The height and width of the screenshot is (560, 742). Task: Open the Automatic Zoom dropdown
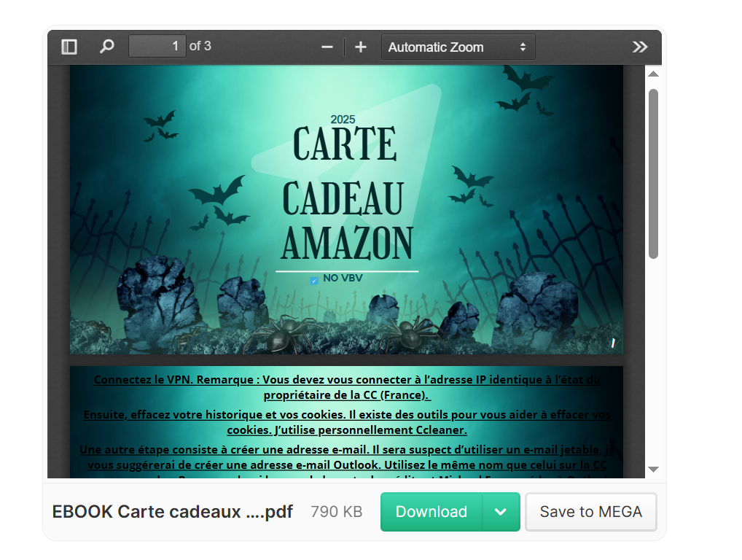pyautogui.click(x=458, y=47)
